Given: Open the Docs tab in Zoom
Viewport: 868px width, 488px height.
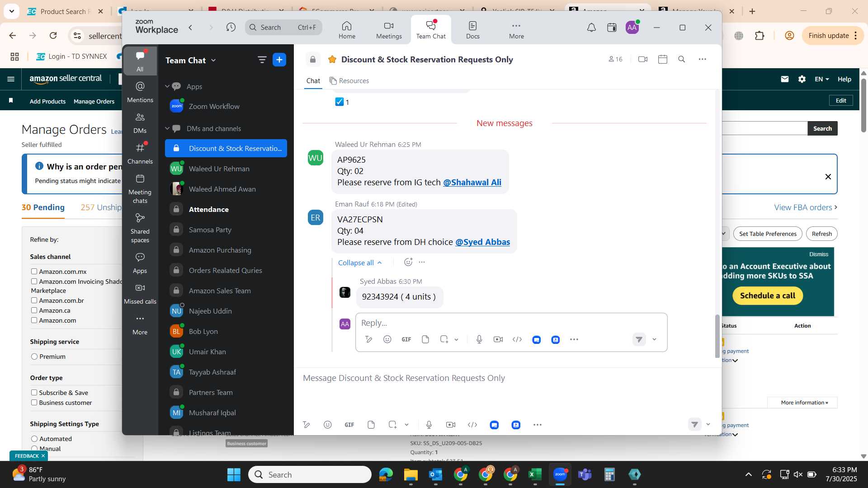Looking at the screenshot, I should (x=472, y=30).
